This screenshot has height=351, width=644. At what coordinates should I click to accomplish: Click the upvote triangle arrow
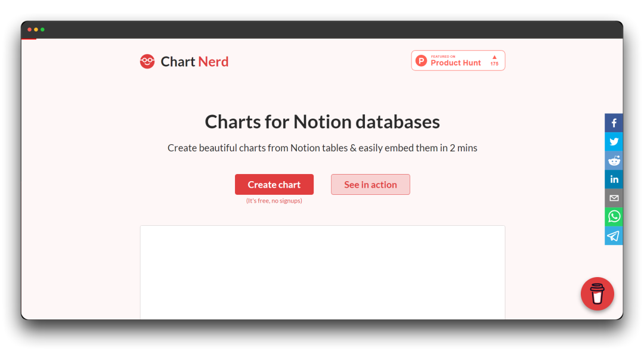coord(494,57)
